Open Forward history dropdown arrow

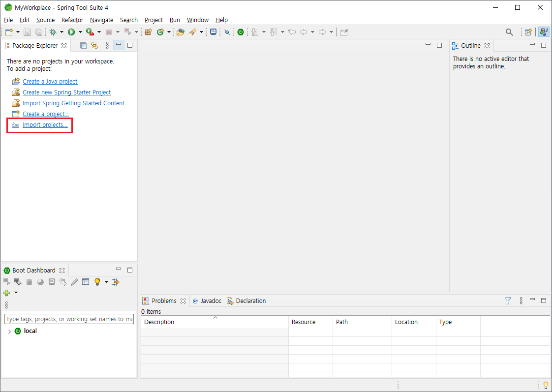[331, 32]
